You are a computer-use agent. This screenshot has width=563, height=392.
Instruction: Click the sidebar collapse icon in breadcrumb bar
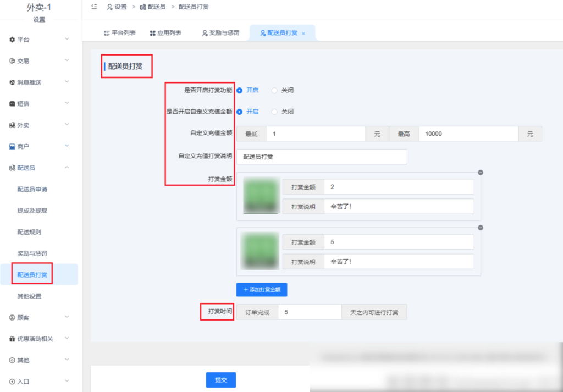94,7
